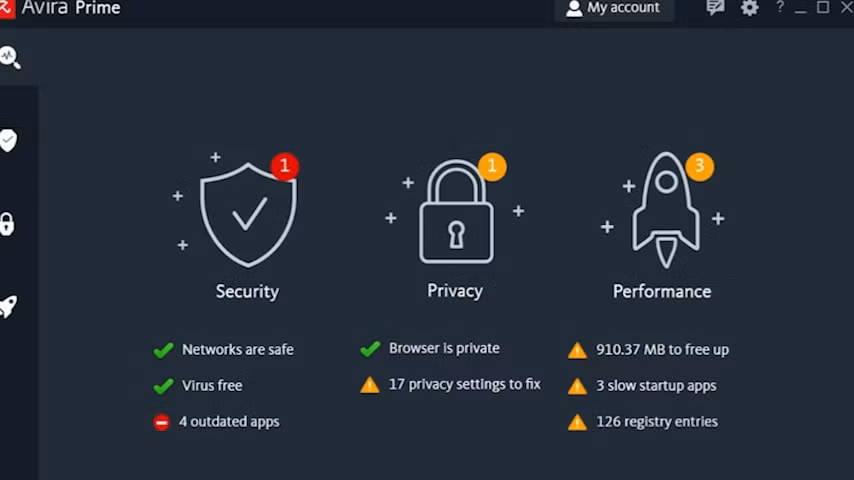Open the Performance rocket icon
854x480 pixels.
(x=666, y=210)
